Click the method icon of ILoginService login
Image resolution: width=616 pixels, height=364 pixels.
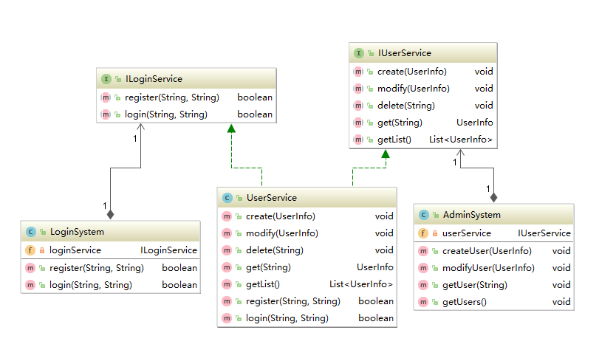coord(106,114)
